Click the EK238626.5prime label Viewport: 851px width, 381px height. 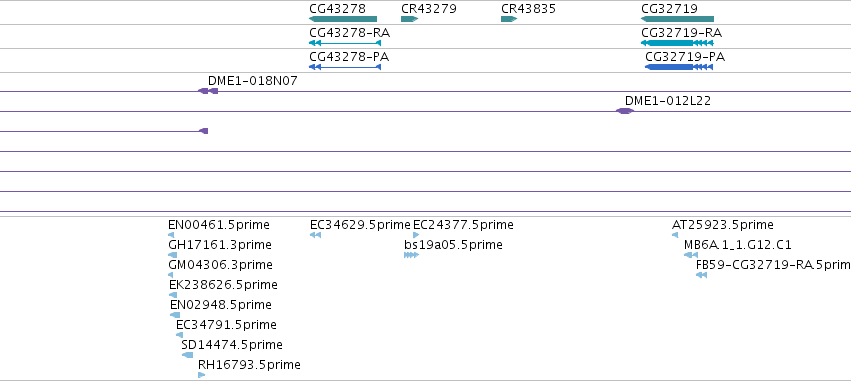223,285
